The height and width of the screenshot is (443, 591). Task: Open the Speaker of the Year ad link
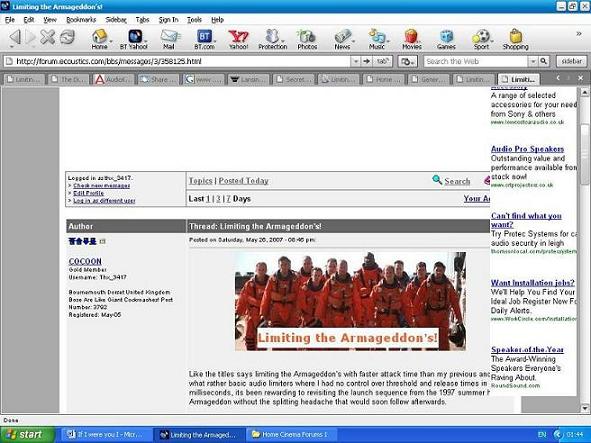[527, 349]
